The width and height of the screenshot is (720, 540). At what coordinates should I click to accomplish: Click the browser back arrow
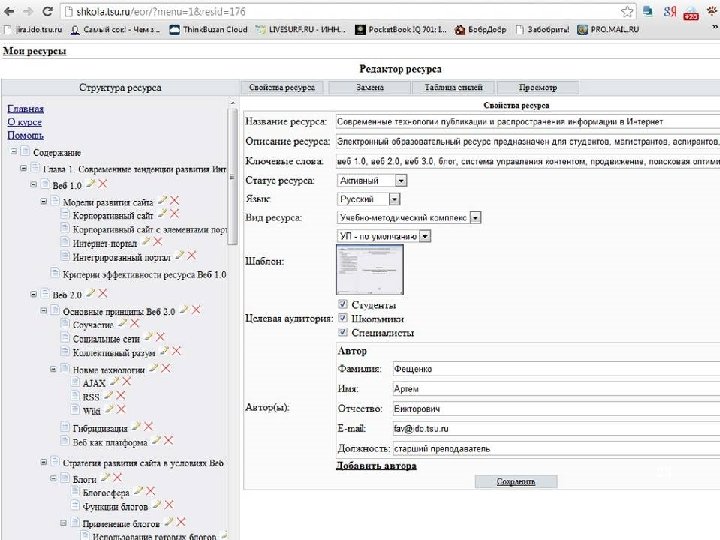pos(9,11)
